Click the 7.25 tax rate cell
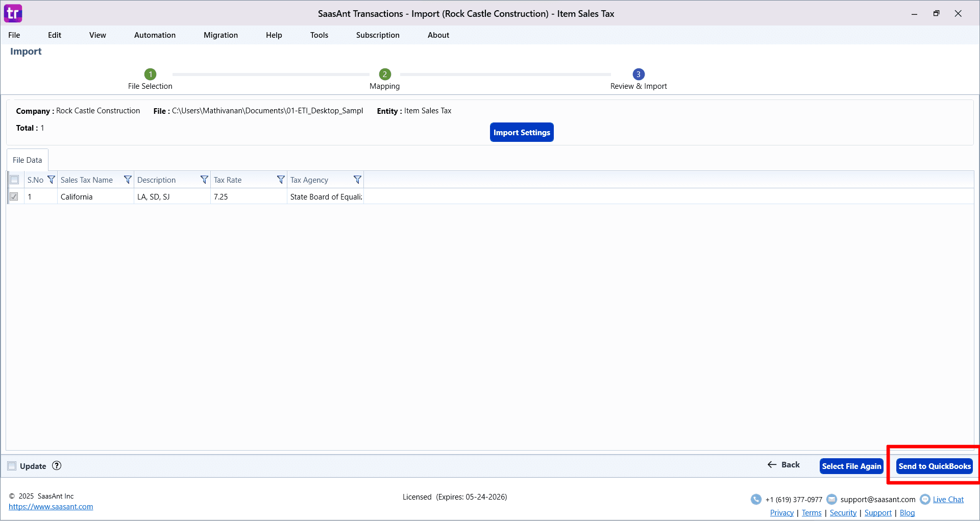Screen dimensions: 980x521 point(249,196)
